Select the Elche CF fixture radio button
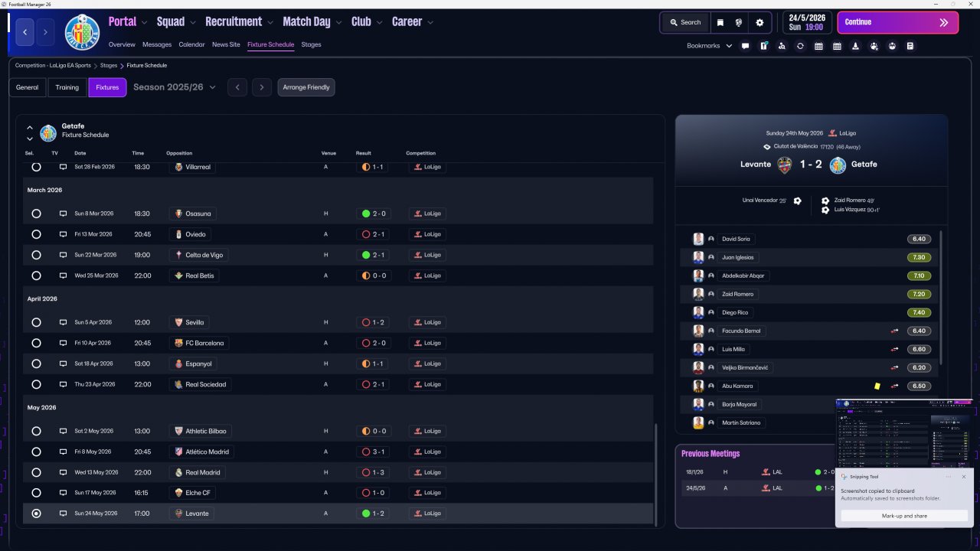This screenshot has width=980, height=551. tap(36, 493)
